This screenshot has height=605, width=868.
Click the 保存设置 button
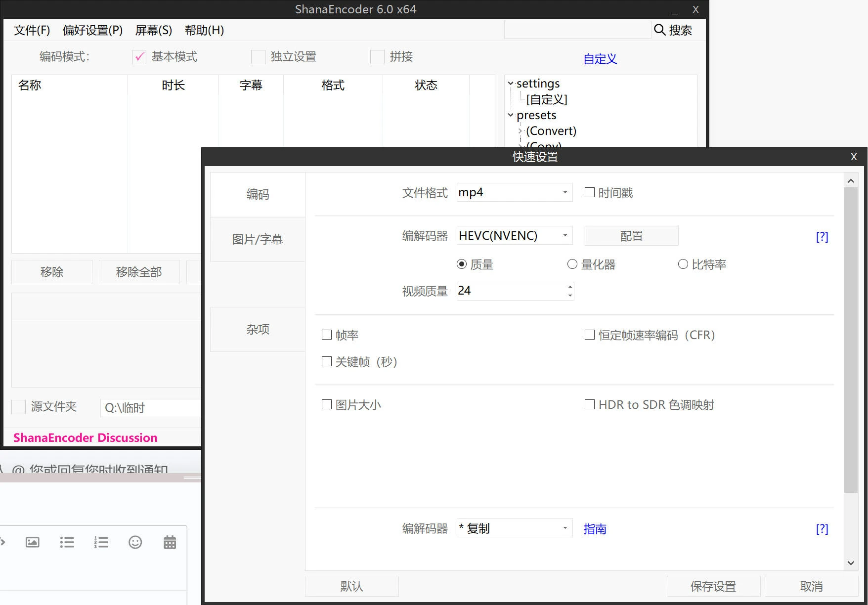pyautogui.click(x=713, y=586)
